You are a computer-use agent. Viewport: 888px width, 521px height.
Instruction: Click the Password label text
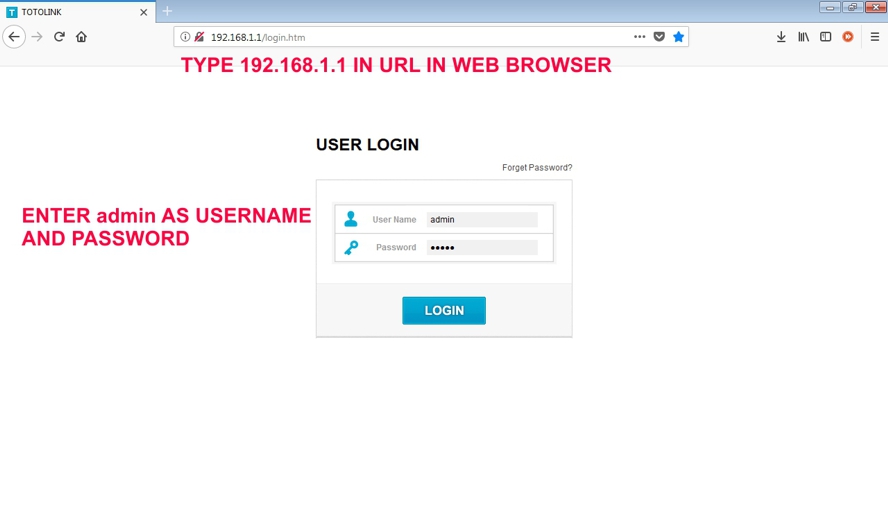click(396, 247)
